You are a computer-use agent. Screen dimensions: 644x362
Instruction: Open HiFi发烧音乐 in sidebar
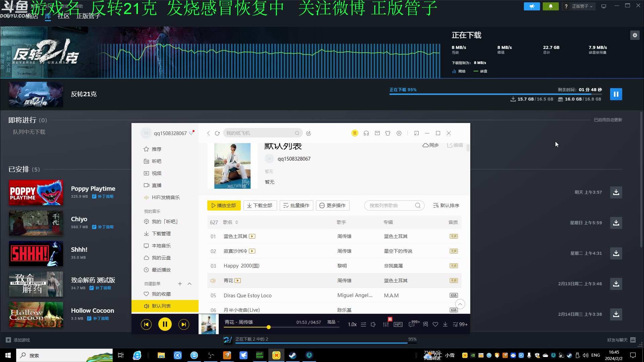click(x=165, y=197)
